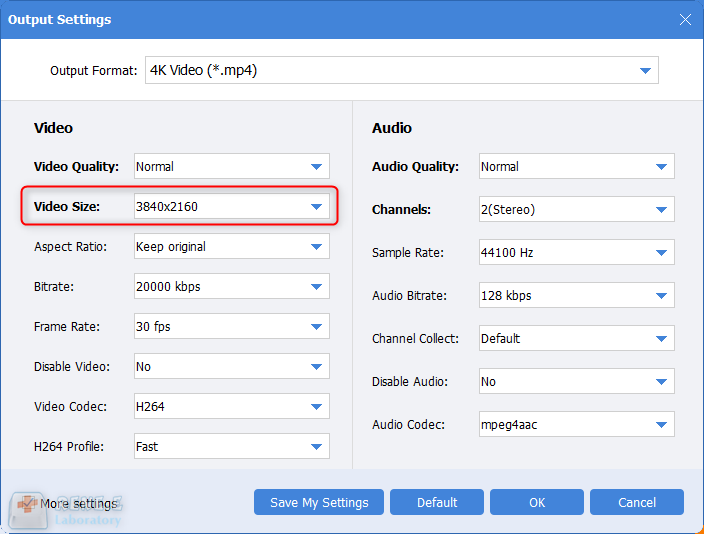Reset settings with the Default button

[x=437, y=502]
